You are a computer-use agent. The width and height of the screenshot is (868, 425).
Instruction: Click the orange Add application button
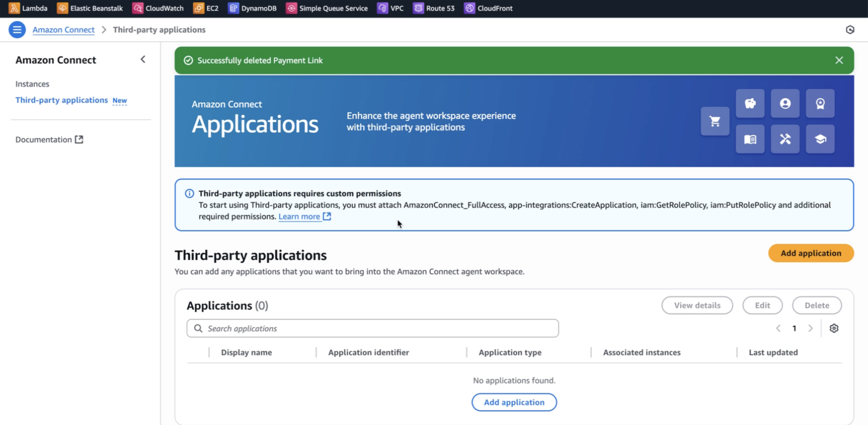click(810, 253)
